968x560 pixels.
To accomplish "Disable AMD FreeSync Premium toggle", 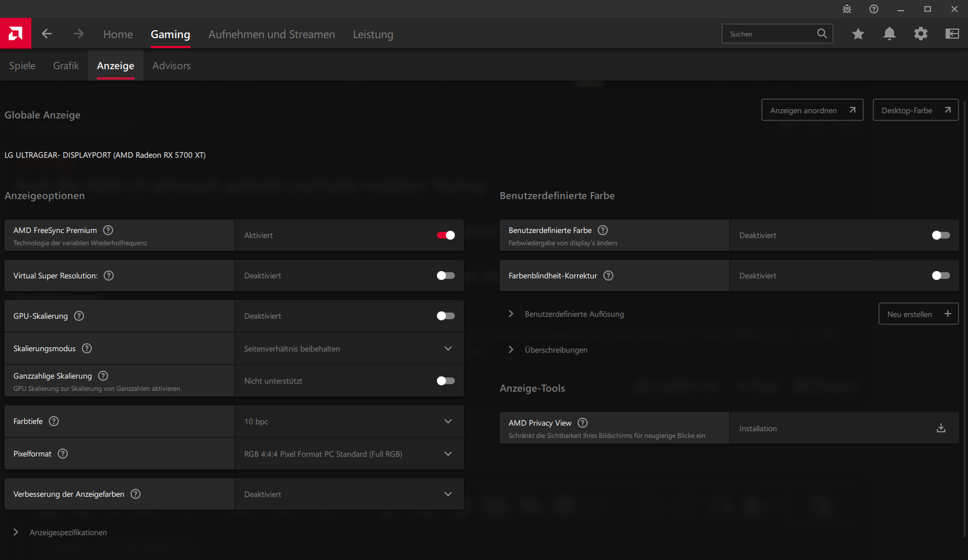I will (x=446, y=235).
